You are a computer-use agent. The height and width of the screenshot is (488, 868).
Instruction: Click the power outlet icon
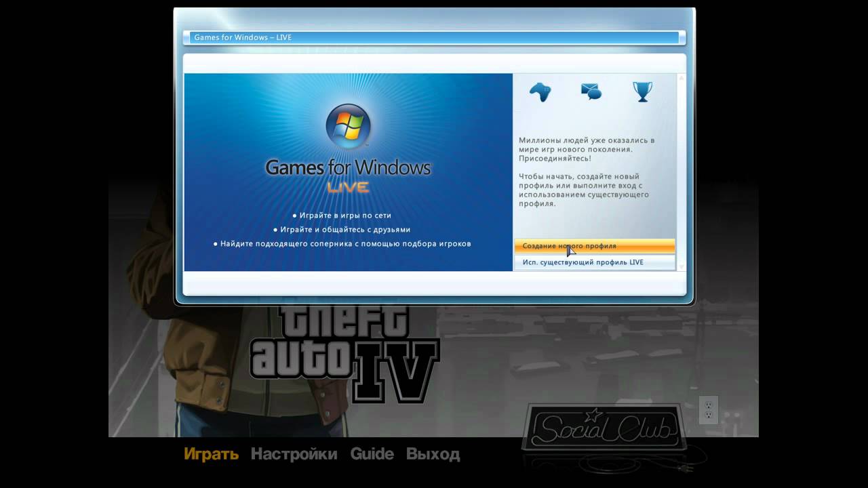tap(709, 409)
